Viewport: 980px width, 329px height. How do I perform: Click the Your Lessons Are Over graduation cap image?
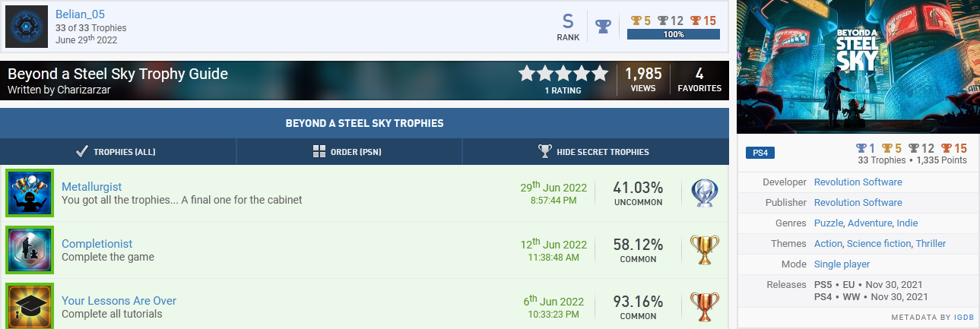click(x=30, y=307)
